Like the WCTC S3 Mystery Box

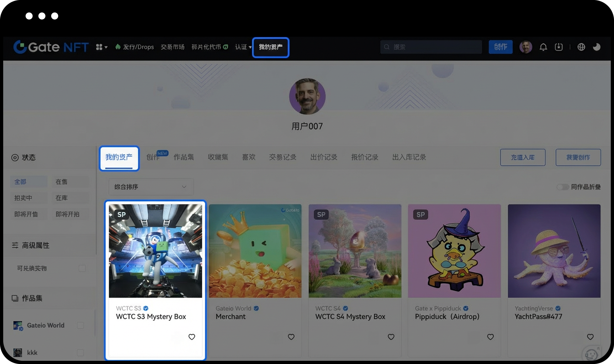tap(192, 337)
